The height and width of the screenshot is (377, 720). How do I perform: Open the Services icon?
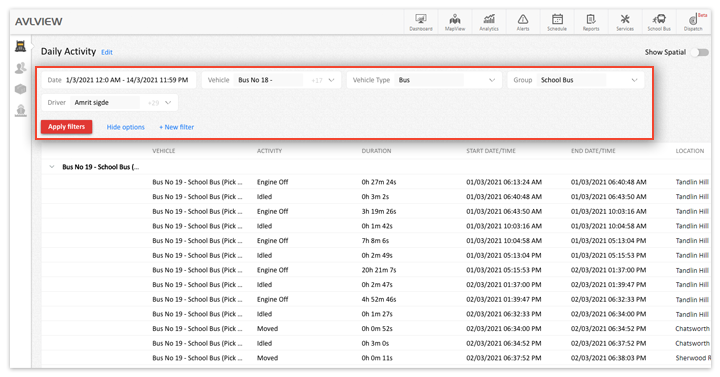[x=625, y=22]
